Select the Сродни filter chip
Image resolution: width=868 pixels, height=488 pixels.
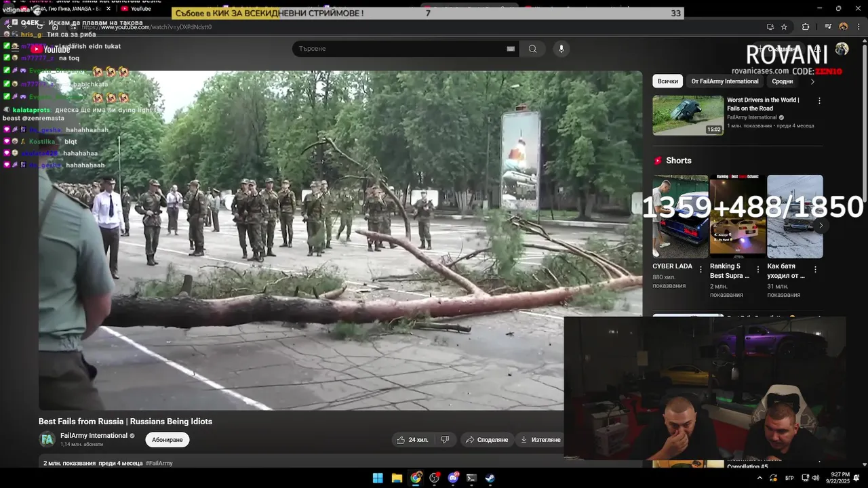782,81
